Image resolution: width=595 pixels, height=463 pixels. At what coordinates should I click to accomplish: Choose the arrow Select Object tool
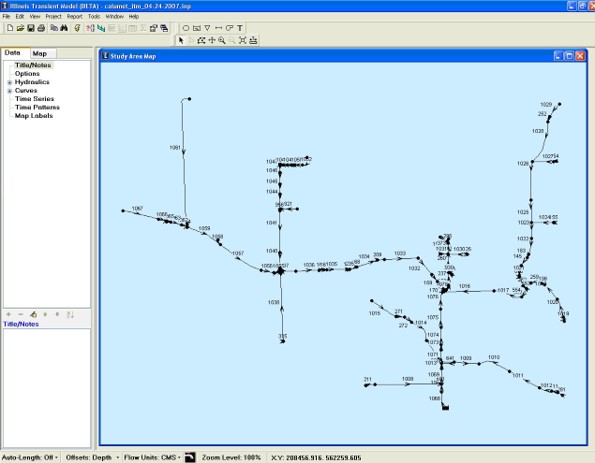(x=181, y=40)
